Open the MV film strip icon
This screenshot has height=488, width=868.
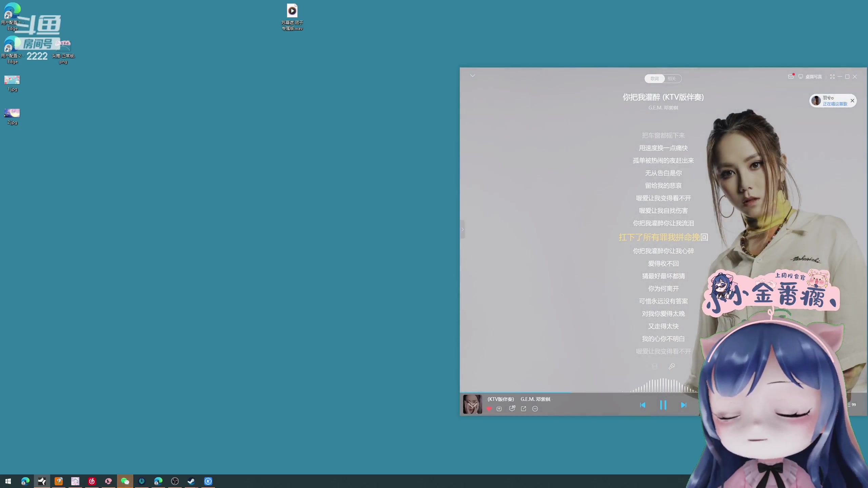coord(655,366)
